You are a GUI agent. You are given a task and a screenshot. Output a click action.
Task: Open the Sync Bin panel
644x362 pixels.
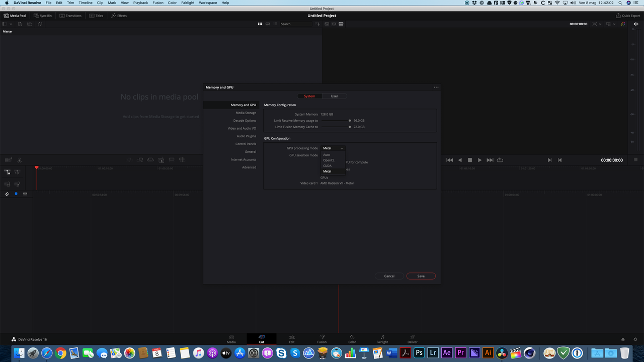(x=42, y=16)
